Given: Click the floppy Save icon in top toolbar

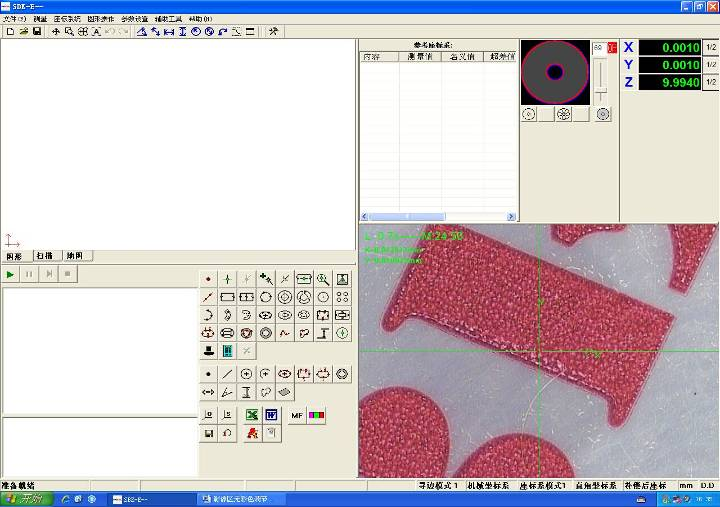Looking at the screenshot, I should pos(37,31).
